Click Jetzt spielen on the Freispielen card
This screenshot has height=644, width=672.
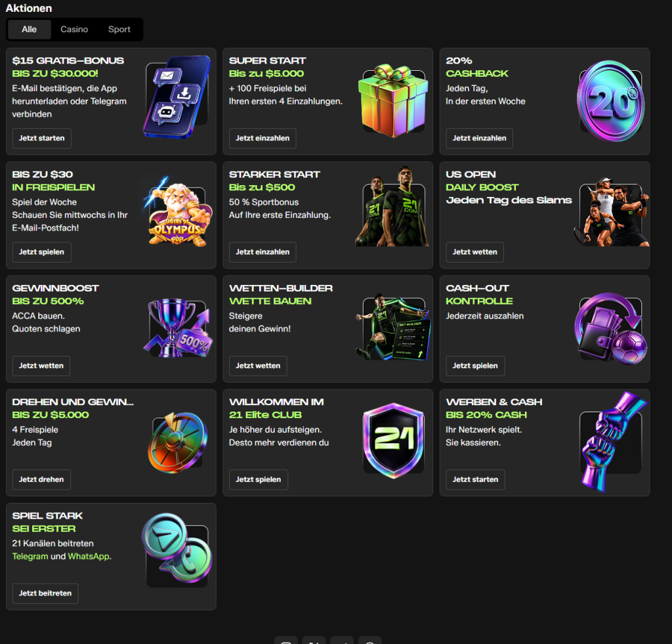pyautogui.click(x=41, y=252)
